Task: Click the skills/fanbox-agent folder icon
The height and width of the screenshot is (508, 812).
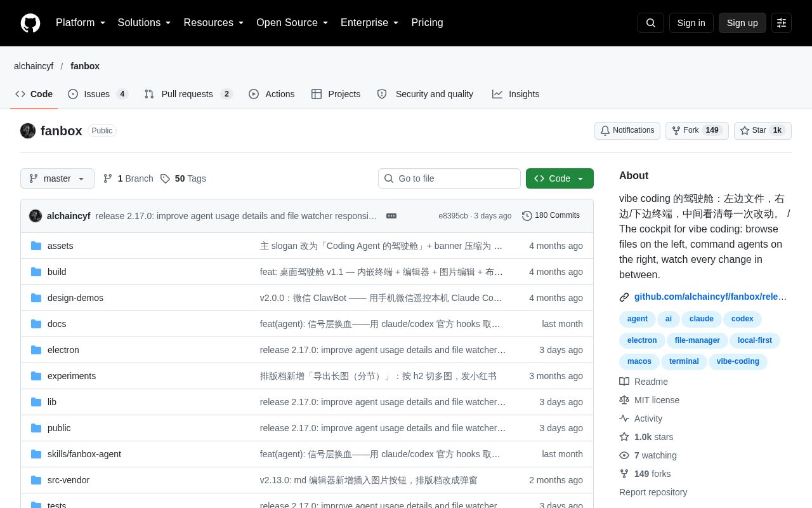Action: tap(36, 454)
